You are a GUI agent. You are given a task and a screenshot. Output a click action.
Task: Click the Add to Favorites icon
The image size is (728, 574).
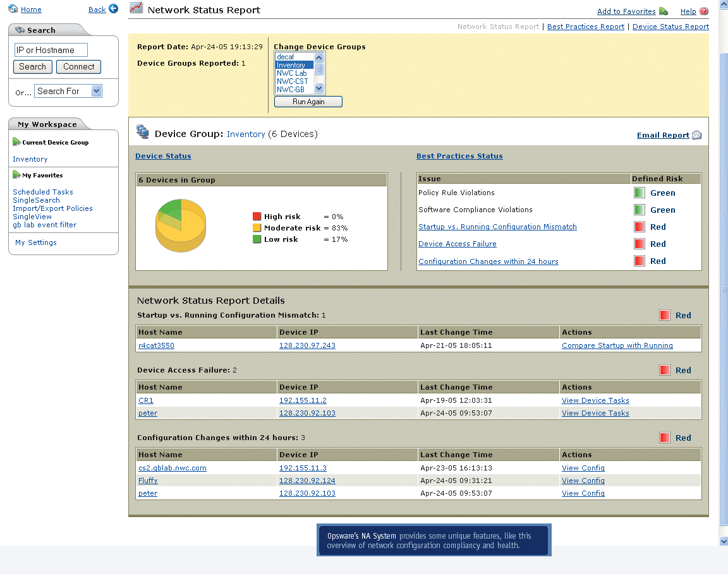664,11
